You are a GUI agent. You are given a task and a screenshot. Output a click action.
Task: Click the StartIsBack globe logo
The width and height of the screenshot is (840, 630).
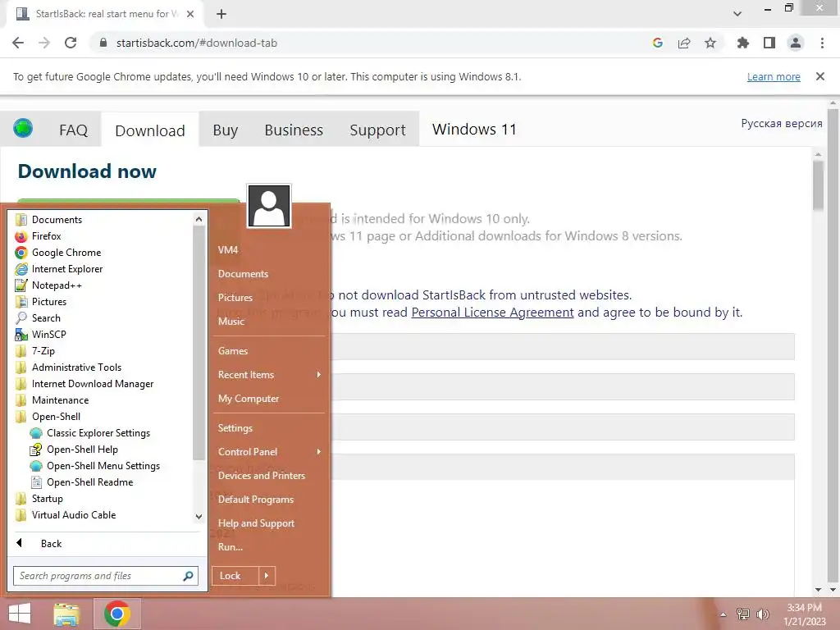click(x=23, y=129)
